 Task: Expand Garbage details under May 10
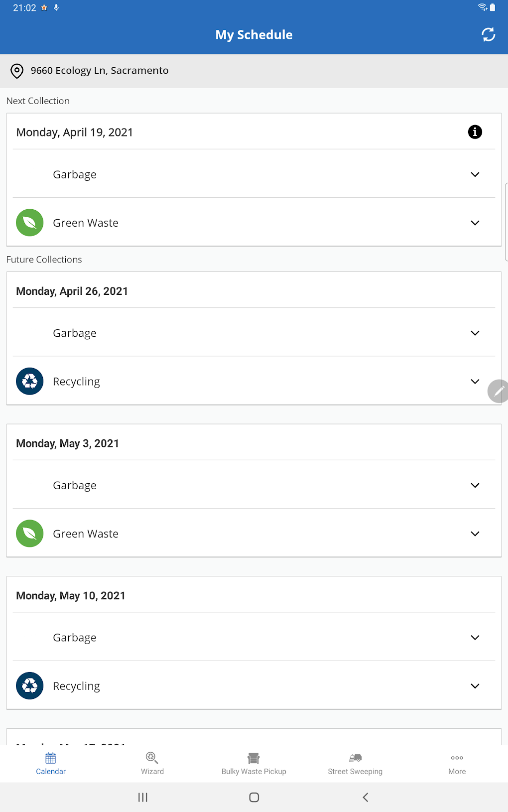point(475,638)
